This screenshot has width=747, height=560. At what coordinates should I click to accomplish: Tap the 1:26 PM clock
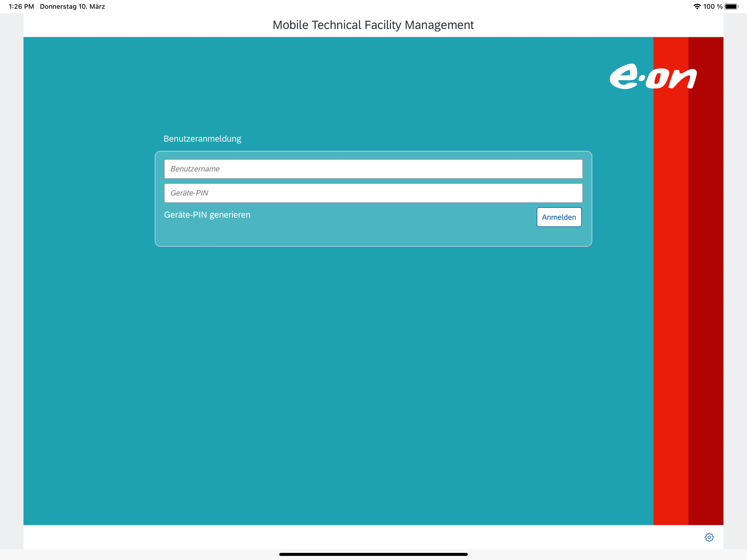pos(21,6)
